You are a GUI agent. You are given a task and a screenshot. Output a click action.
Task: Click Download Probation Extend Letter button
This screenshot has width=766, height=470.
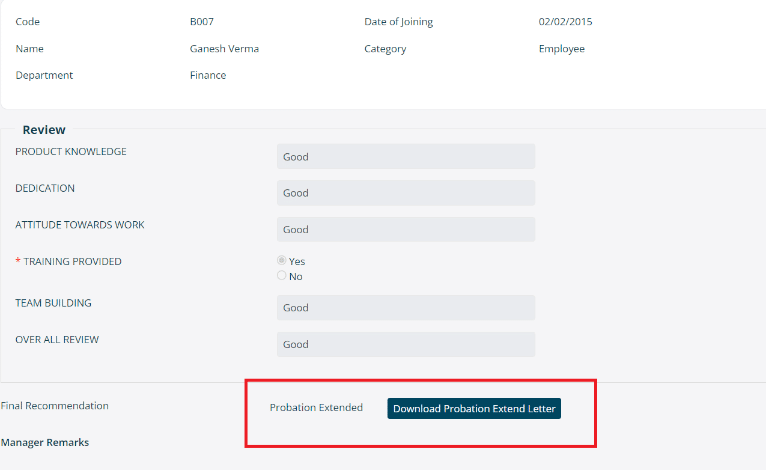click(x=474, y=408)
